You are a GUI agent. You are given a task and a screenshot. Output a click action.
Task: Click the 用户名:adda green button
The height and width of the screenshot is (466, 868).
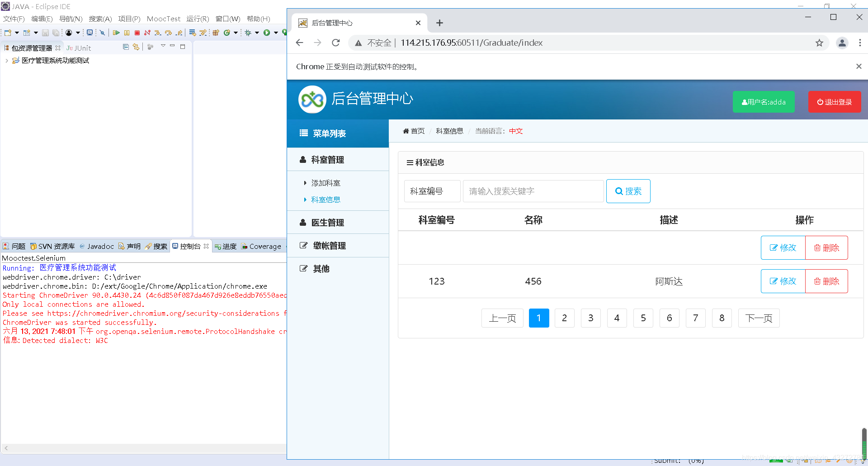(x=764, y=102)
